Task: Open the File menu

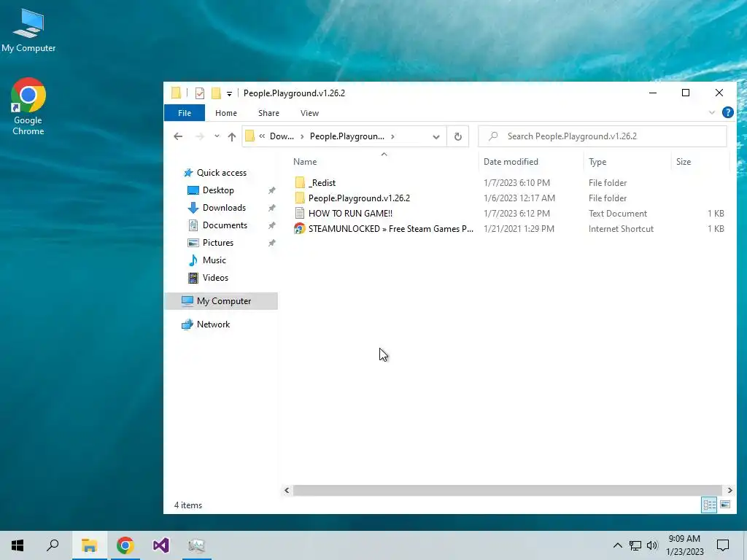Action: (185, 113)
